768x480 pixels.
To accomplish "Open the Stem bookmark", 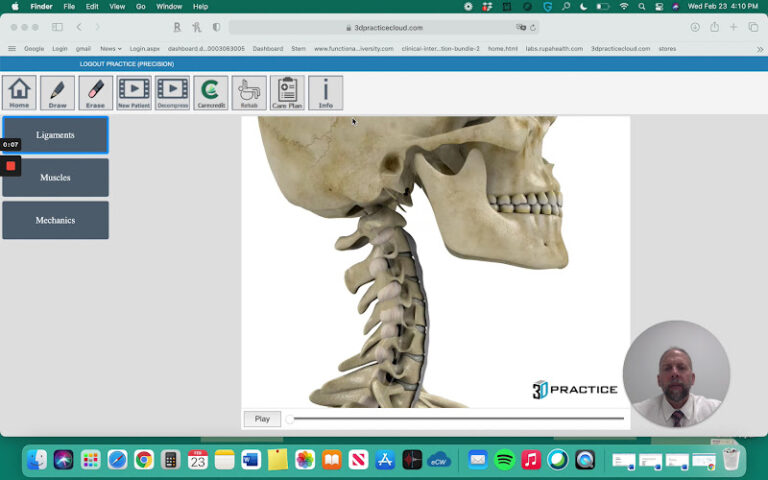I will coord(298,48).
